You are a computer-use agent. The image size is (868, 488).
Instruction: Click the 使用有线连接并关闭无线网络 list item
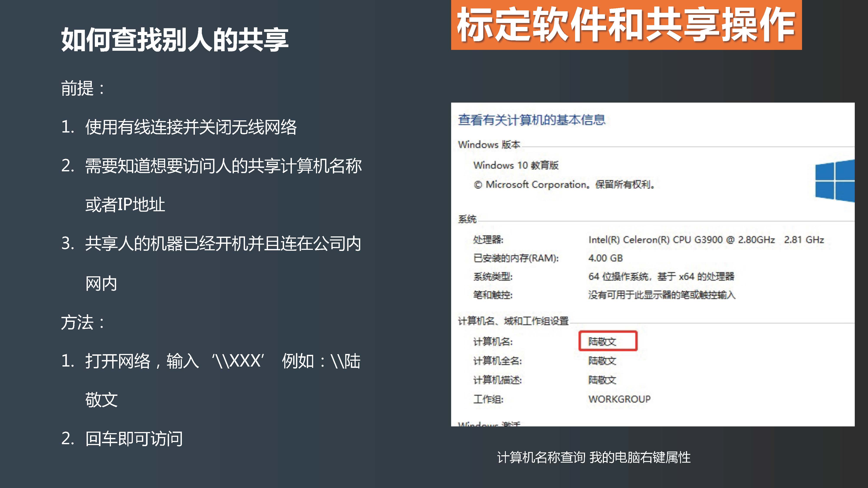point(191,127)
